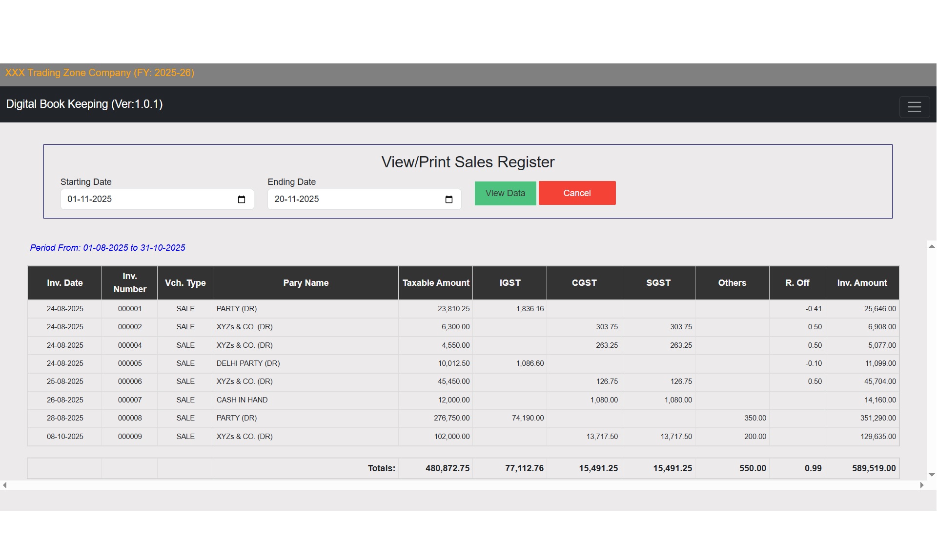Image resolution: width=937 pixels, height=560 pixels.
Task: Open Starting Date calendar picker icon
Action: tap(242, 200)
